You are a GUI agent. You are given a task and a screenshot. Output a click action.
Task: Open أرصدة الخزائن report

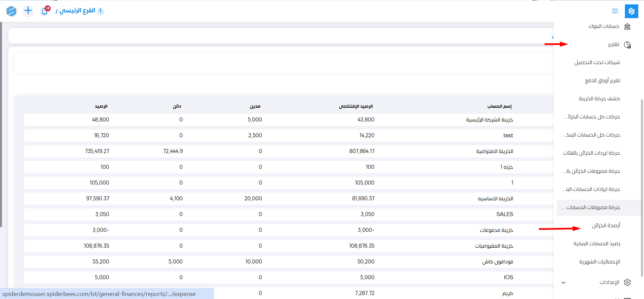click(606, 226)
